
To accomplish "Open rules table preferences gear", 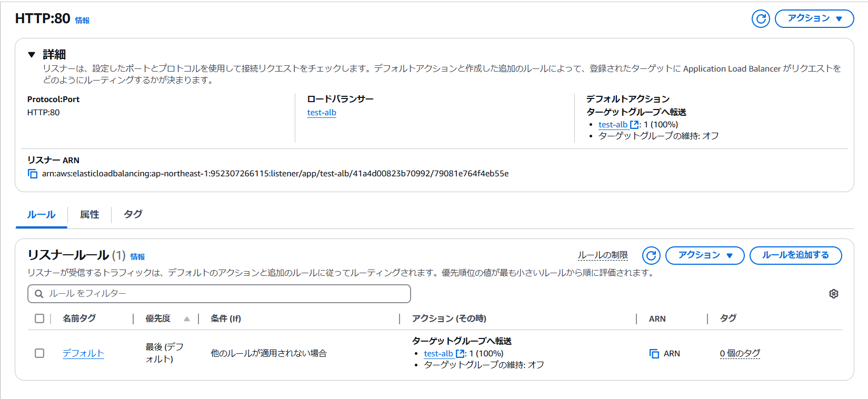I will (833, 294).
